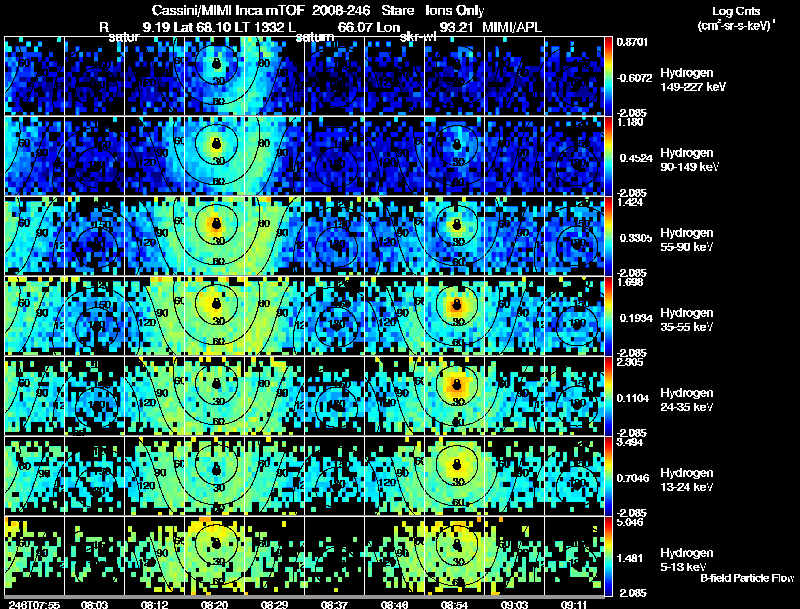
Task: Click the 0.1104 color scale value
Action: (x=634, y=398)
